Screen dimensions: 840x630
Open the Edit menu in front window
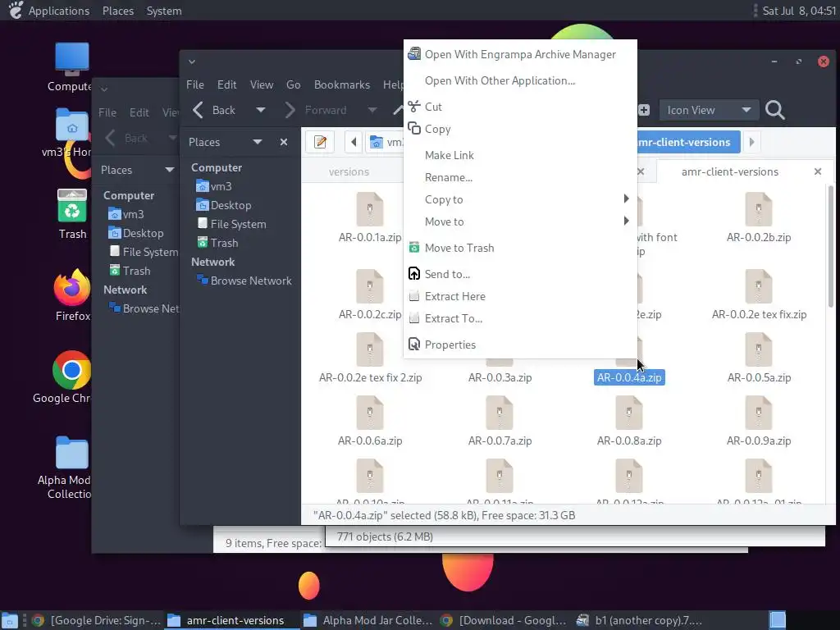(x=226, y=84)
